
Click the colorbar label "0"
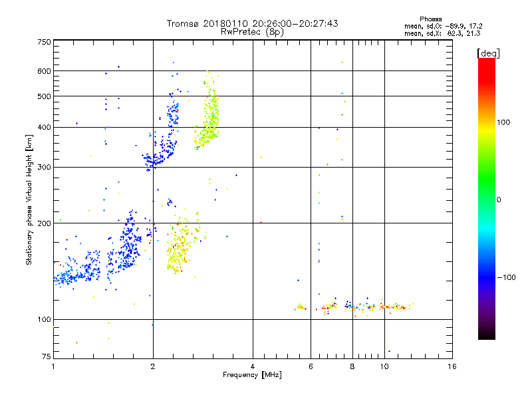tap(499, 200)
